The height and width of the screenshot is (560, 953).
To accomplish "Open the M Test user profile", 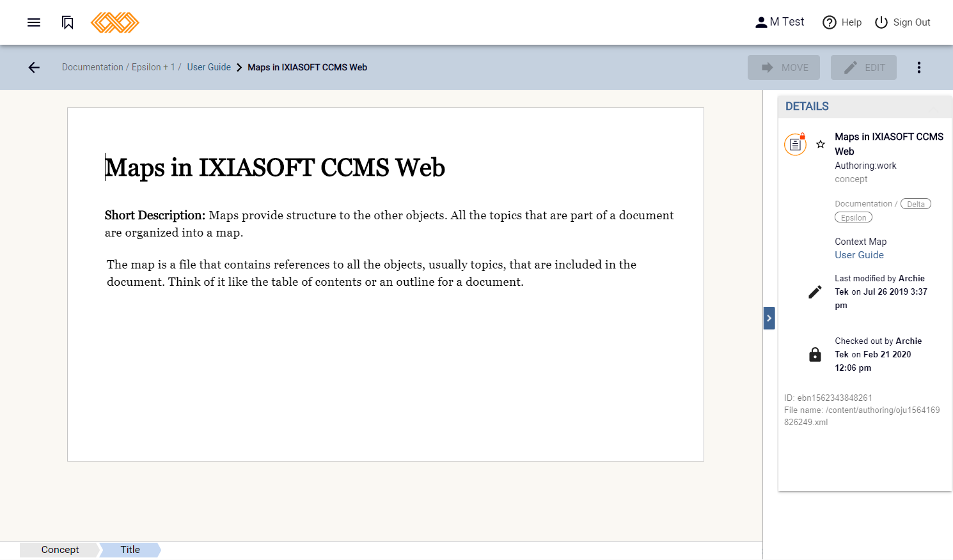I will (x=780, y=22).
